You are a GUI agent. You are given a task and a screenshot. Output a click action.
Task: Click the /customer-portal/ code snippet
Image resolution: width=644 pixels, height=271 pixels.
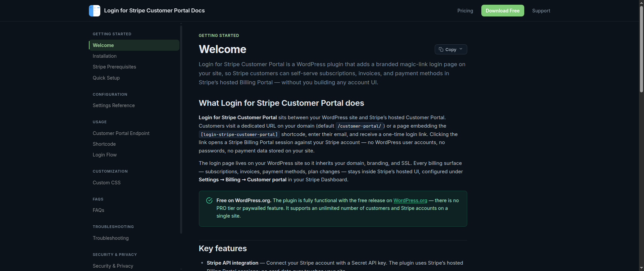coord(359,126)
